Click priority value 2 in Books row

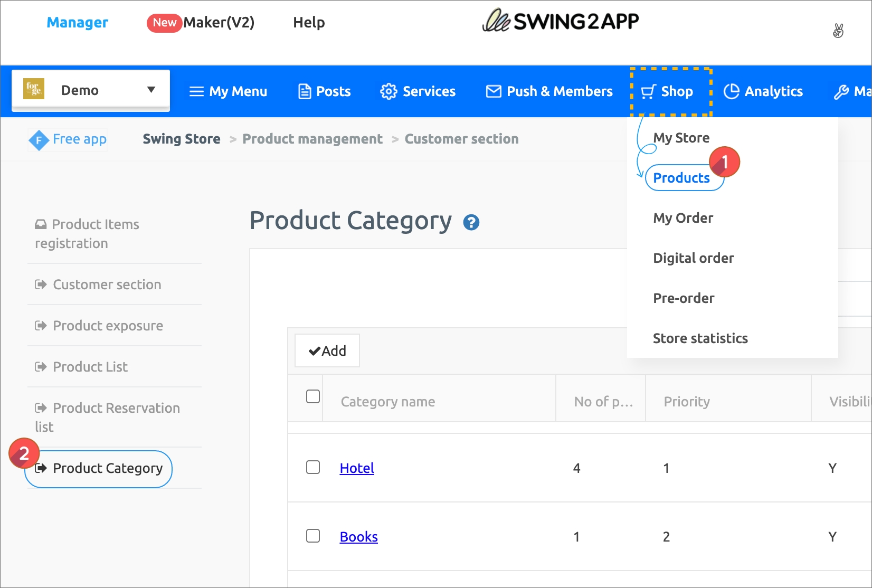[x=666, y=537]
